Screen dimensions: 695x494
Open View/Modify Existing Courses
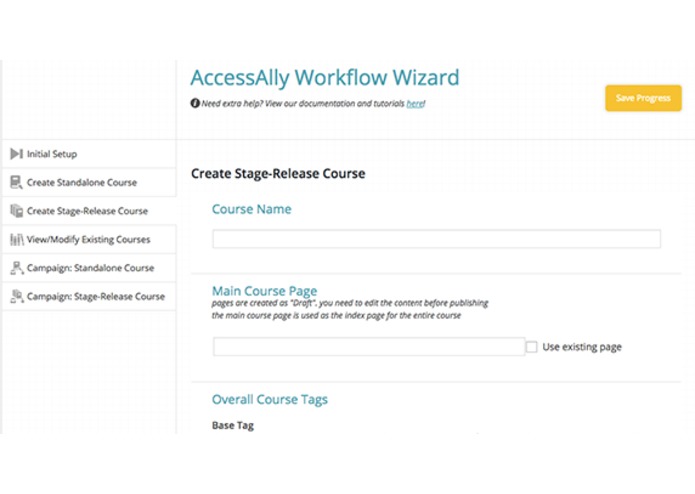click(89, 239)
